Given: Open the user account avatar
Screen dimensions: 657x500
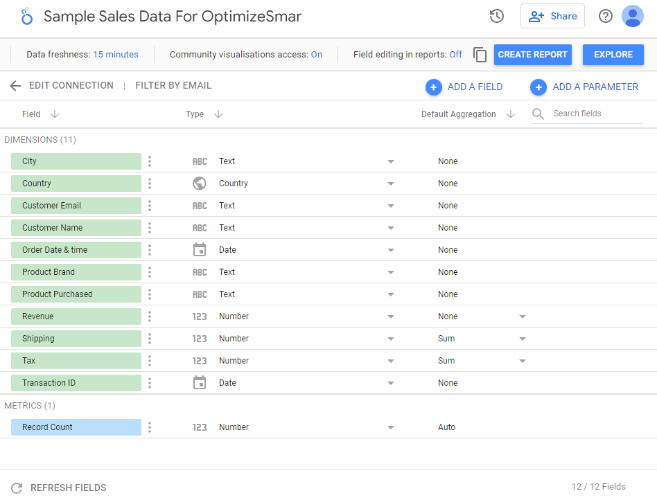Looking at the screenshot, I should click(x=633, y=16).
